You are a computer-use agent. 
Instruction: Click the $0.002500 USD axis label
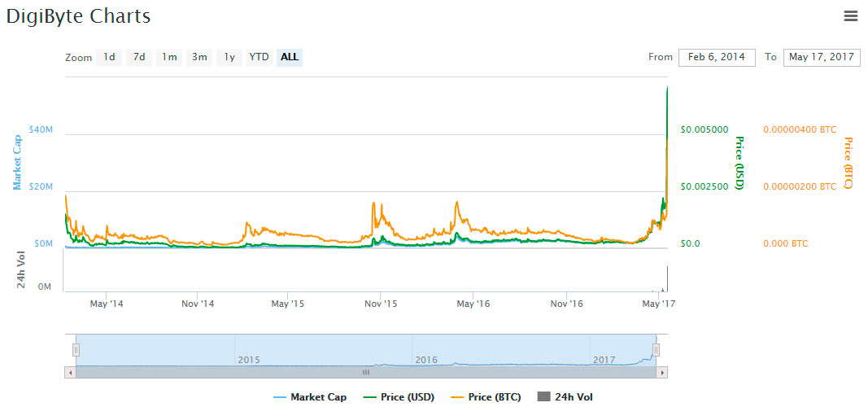click(x=704, y=186)
